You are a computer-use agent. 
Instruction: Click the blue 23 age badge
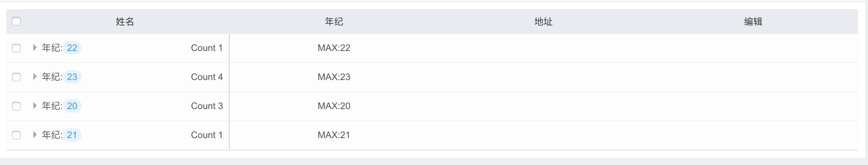point(72,77)
